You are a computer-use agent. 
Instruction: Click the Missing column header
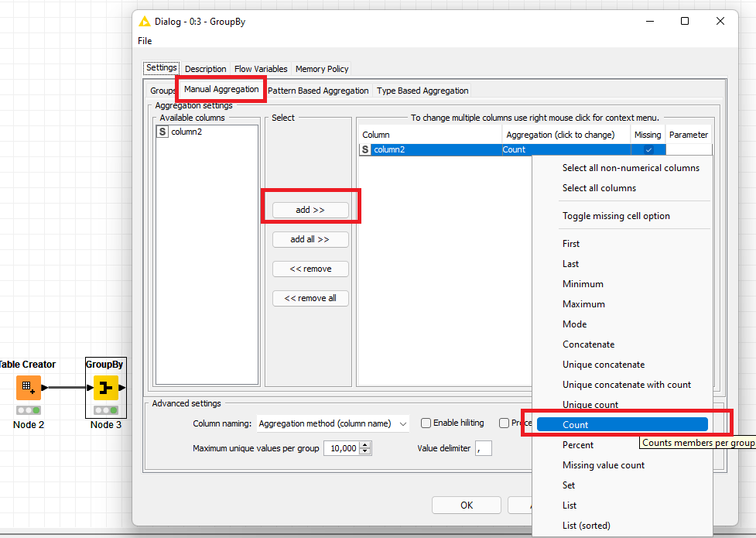point(648,135)
